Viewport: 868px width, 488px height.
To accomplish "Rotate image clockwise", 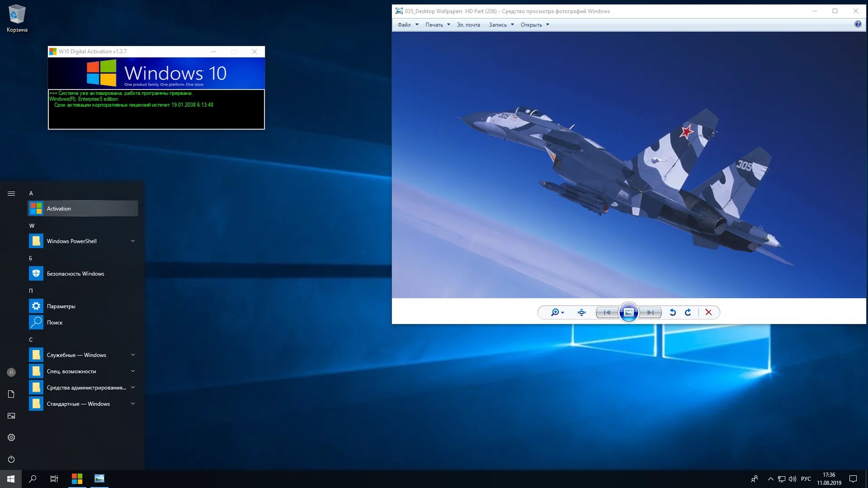I will coord(688,312).
